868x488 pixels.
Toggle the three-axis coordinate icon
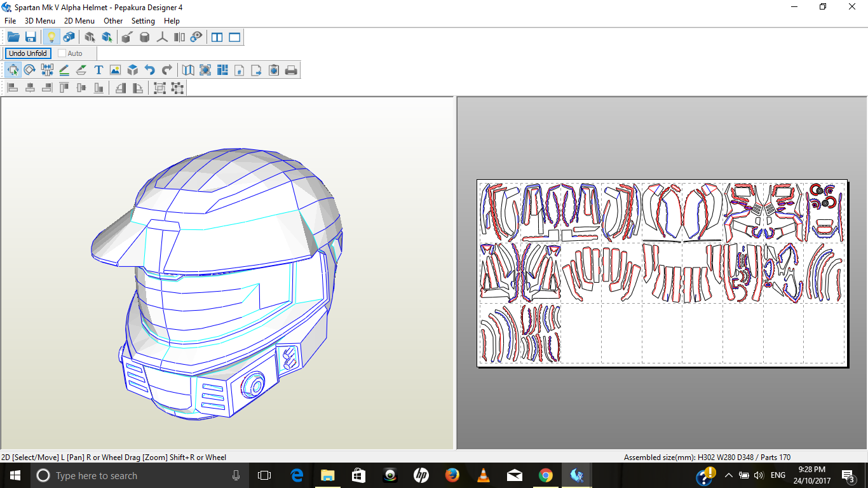(x=162, y=37)
